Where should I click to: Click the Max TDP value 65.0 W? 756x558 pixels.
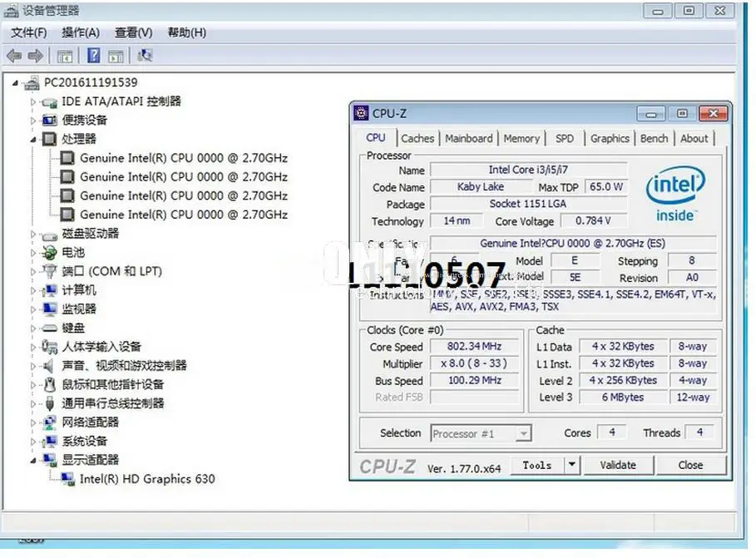[x=606, y=186]
